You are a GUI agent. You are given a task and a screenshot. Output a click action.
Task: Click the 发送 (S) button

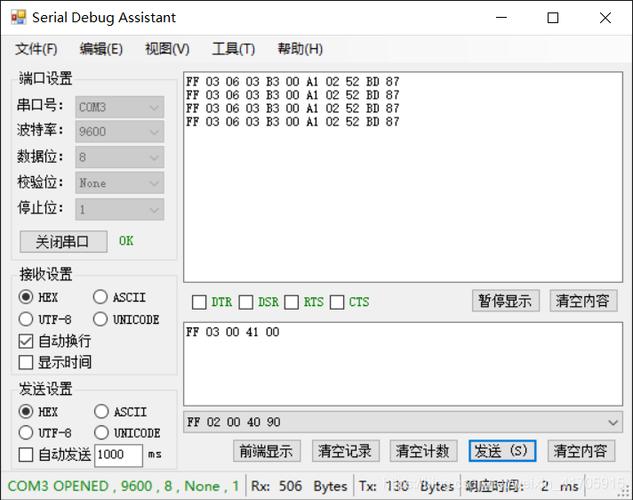[x=502, y=451]
